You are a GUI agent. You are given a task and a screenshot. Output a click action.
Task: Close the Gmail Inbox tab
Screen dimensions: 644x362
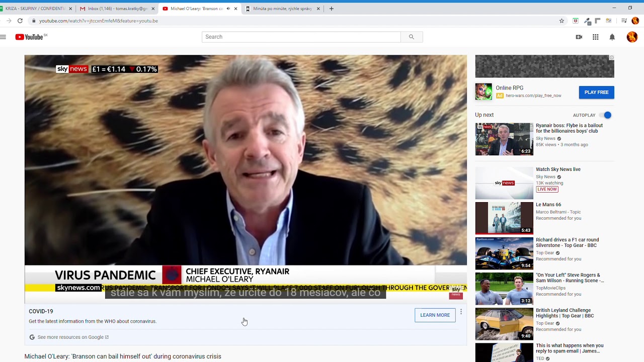[x=153, y=9]
